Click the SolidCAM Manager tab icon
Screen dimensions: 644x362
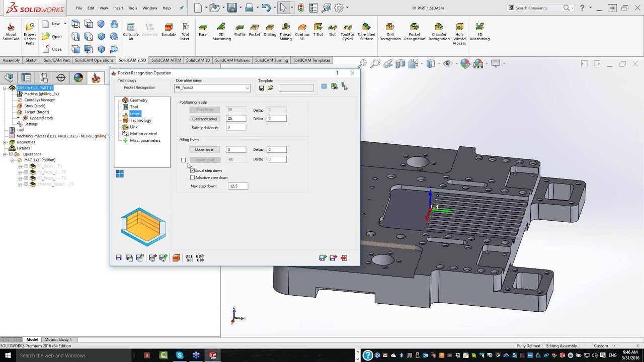95,77
